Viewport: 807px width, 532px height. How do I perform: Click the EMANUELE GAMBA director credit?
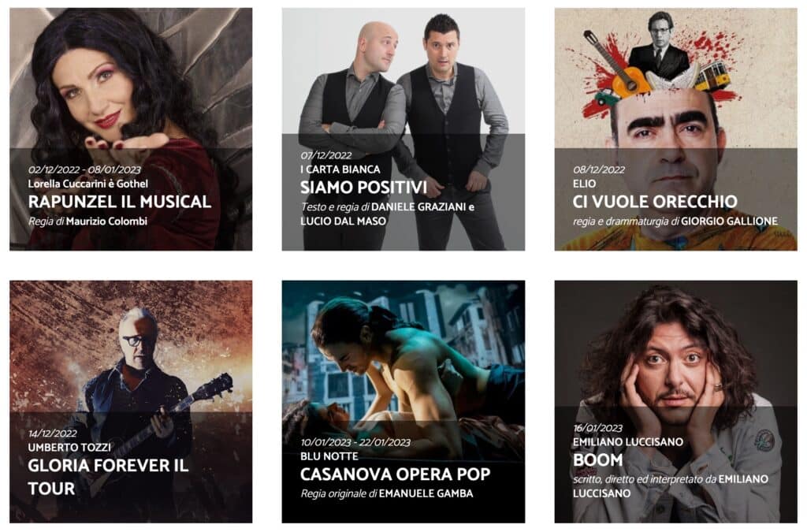click(426, 494)
